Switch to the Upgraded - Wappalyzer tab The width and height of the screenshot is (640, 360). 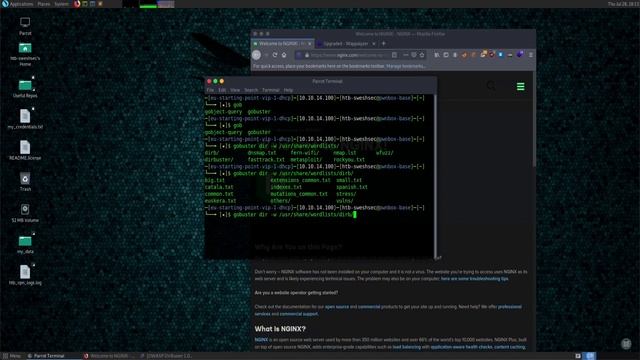[346, 44]
